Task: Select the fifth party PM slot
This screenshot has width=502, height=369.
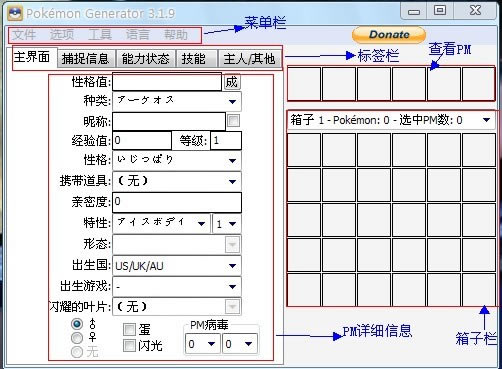Action: click(444, 84)
